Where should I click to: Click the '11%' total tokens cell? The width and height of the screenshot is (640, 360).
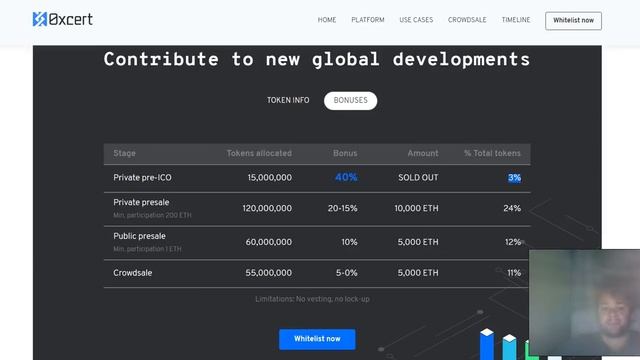(514, 273)
